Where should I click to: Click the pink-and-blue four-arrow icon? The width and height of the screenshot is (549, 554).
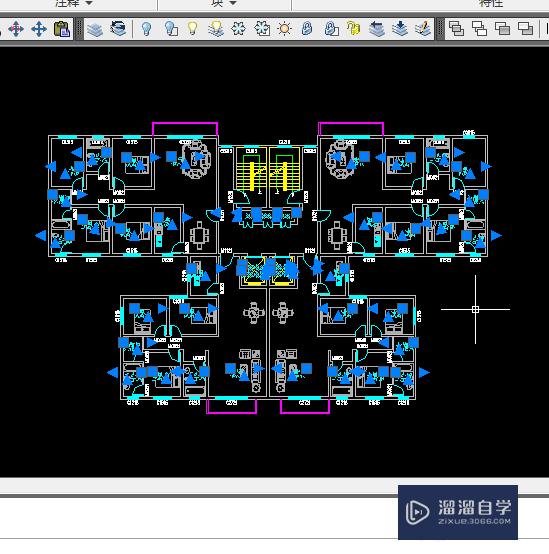[x=16, y=29]
